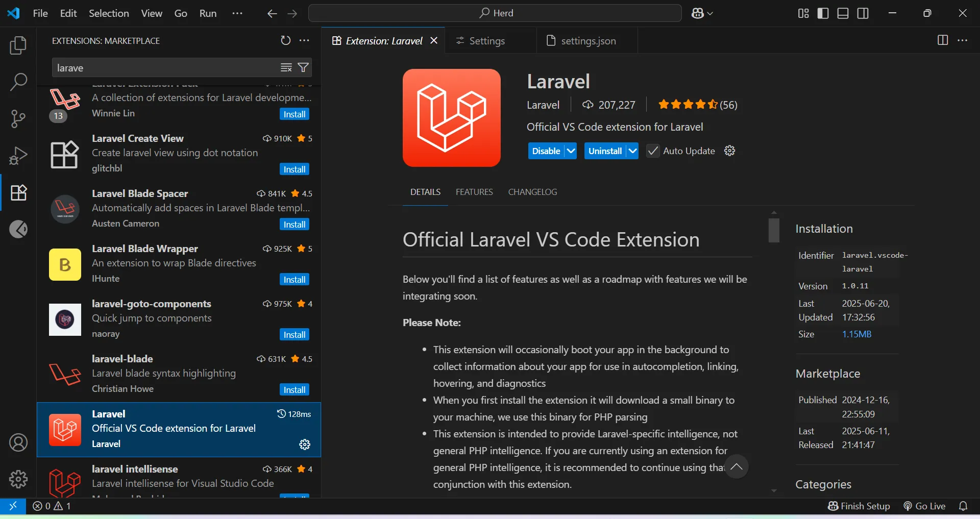Toggle bottom panel visibility
The image size is (980, 519).
(843, 13)
